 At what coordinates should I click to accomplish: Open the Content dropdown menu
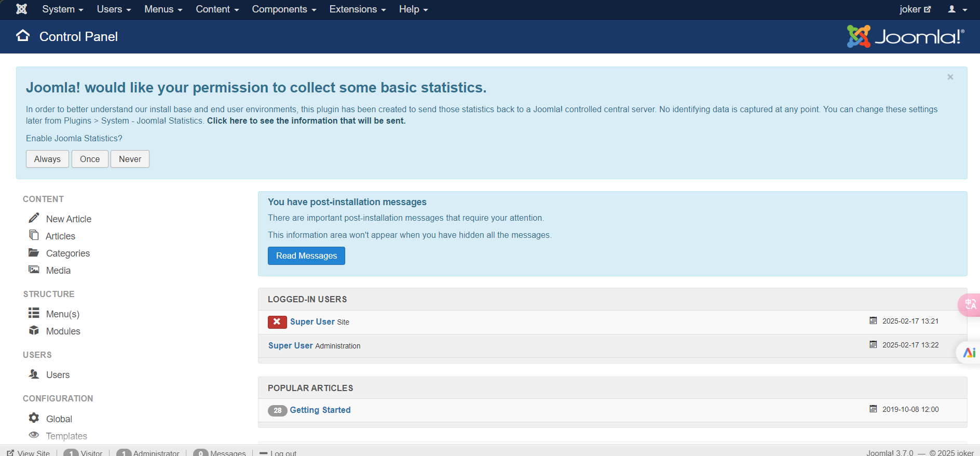pos(217,9)
